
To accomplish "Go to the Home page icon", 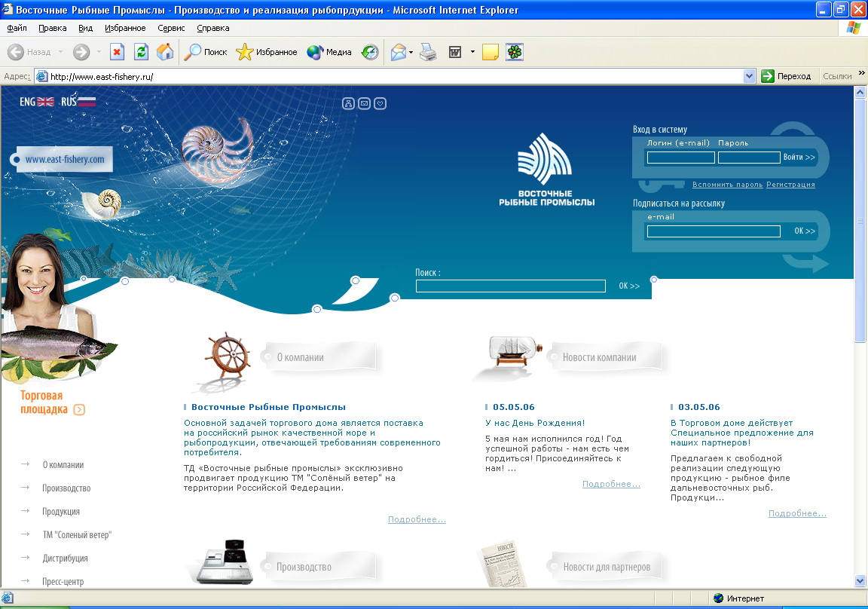I will [x=165, y=52].
